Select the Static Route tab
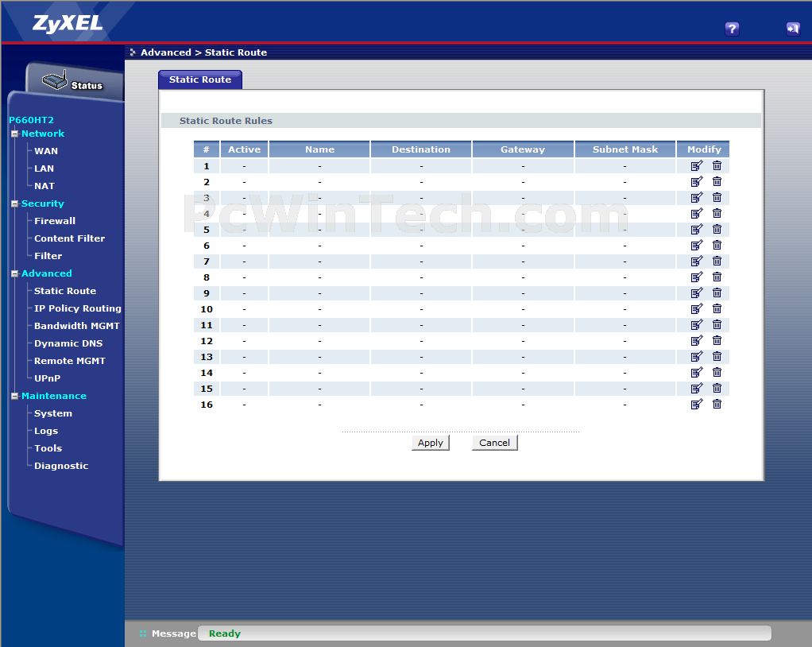The image size is (812, 647). (x=200, y=79)
